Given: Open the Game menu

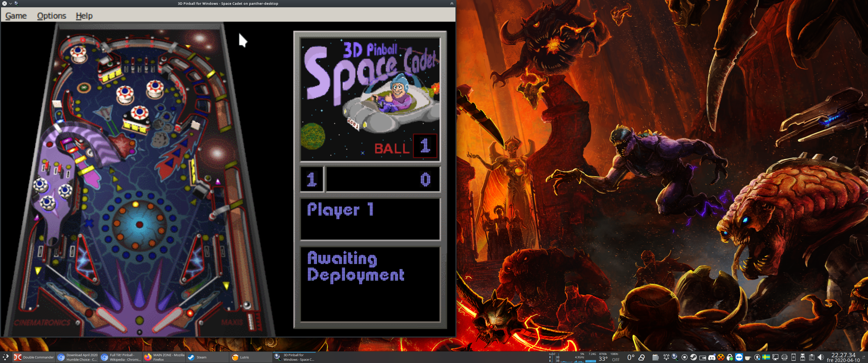Looking at the screenshot, I should pos(15,15).
